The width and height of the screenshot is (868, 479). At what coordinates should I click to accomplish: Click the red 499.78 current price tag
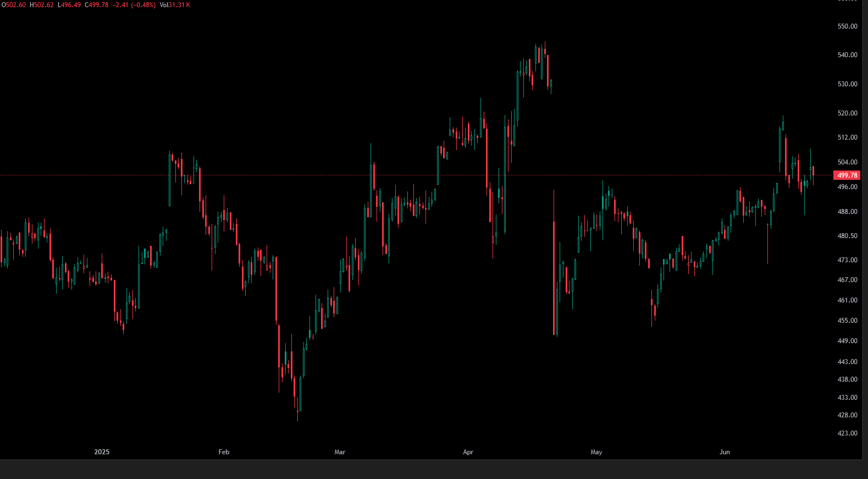tap(847, 175)
